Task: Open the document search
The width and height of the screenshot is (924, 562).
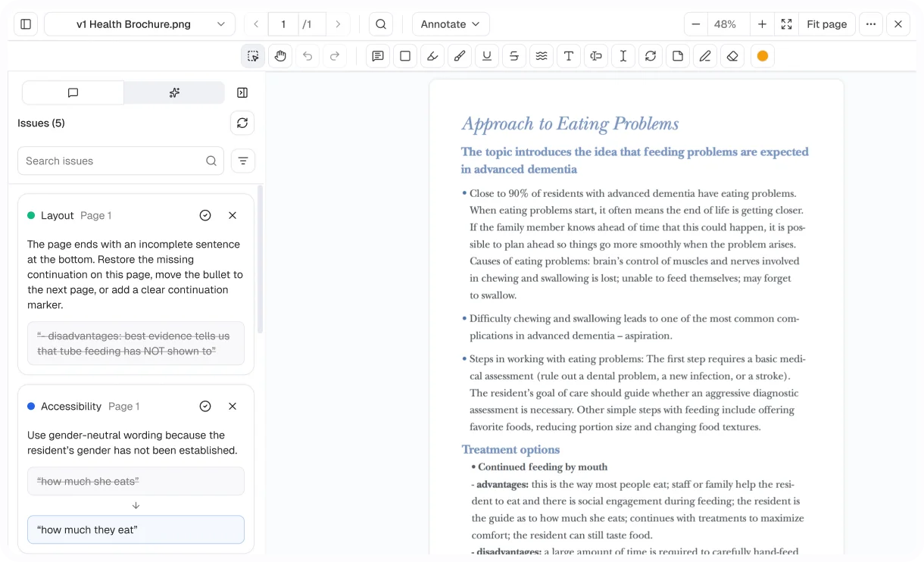Action: coord(381,24)
